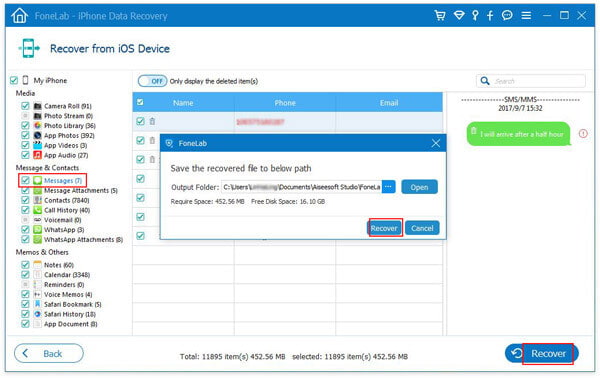Click the search magnifier icon

point(485,81)
